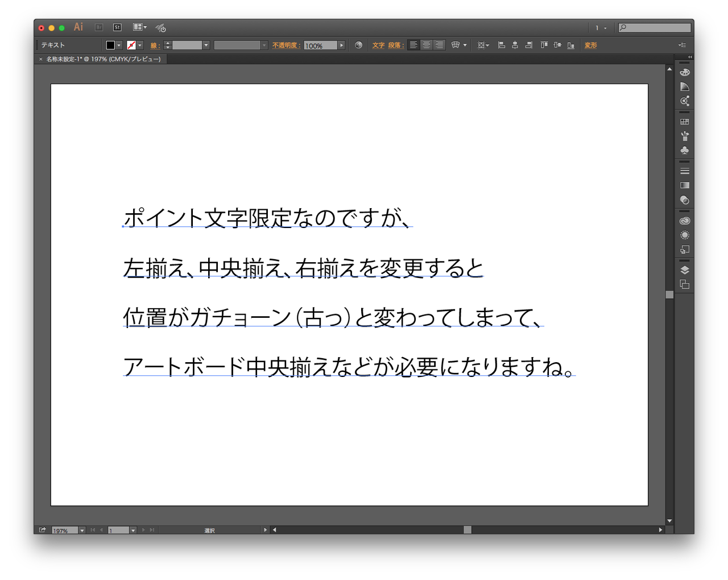This screenshot has height=580, width=728.
Task: Open the Color Guide panel icon
Action: [685, 86]
